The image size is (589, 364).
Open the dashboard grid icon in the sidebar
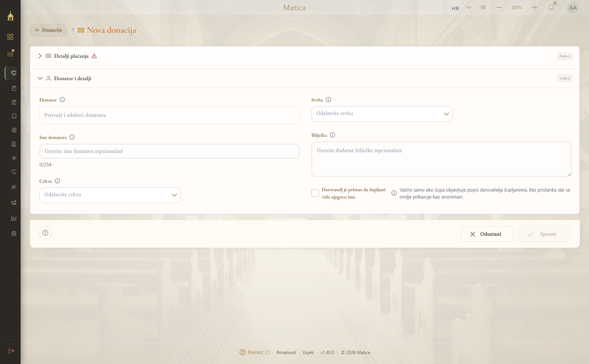(10, 37)
